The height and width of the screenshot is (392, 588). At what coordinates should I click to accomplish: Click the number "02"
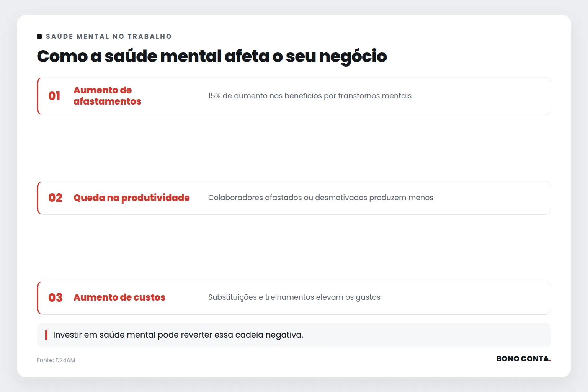click(55, 198)
